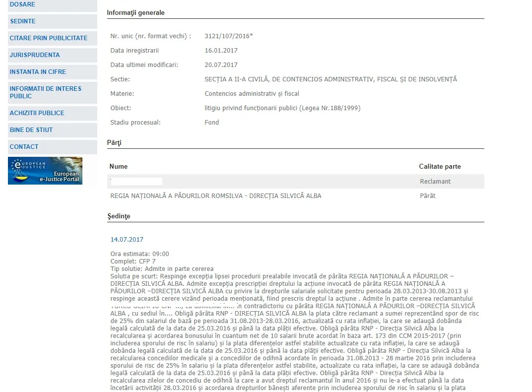Select the Părți section heading
This screenshot has width=532, height=392.
click(114, 143)
